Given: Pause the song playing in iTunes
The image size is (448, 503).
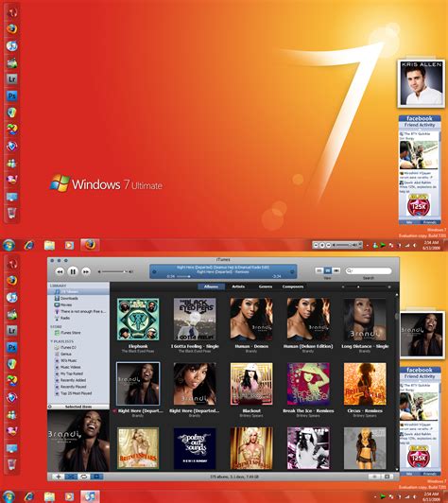Looking at the screenshot, I should pos(73,271).
